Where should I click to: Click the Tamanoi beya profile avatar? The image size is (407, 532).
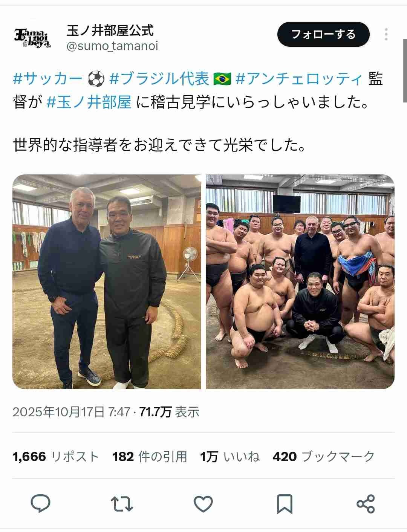point(32,38)
